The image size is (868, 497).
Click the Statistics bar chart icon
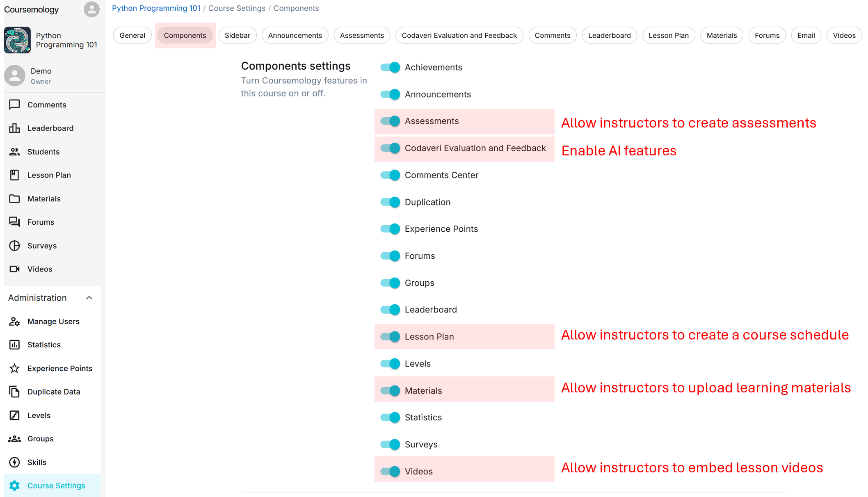tap(14, 345)
